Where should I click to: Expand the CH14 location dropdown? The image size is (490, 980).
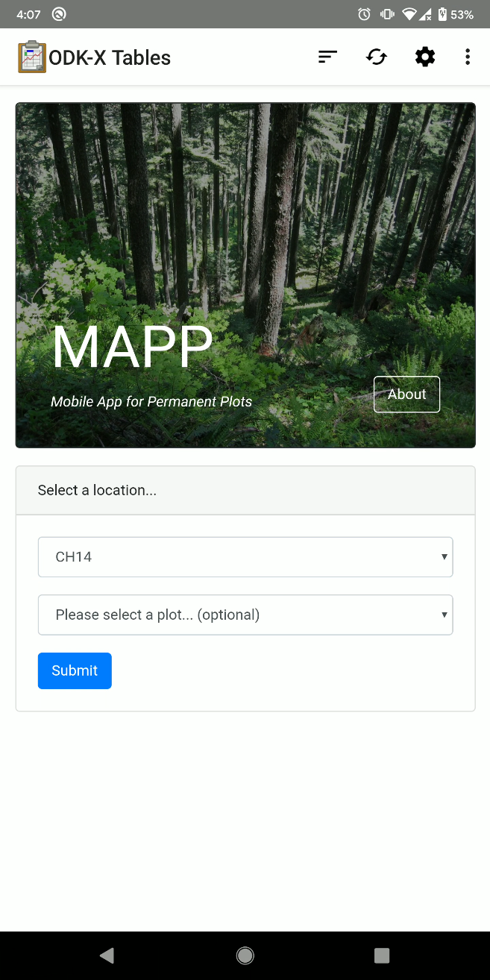coord(245,557)
